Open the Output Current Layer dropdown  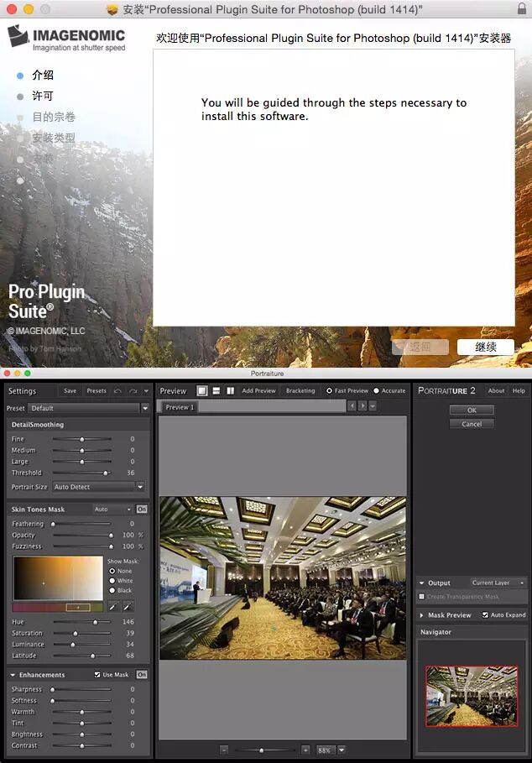498,583
